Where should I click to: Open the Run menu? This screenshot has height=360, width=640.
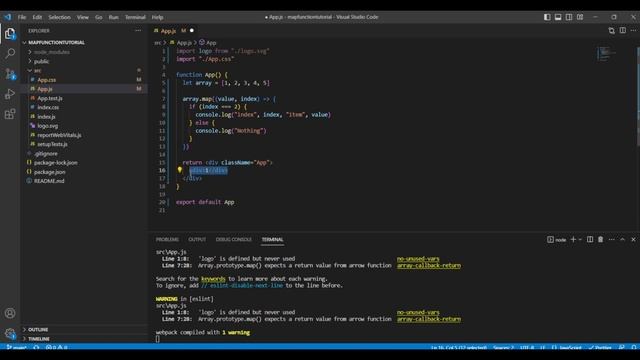pyautogui.click(x=113, y=17)
